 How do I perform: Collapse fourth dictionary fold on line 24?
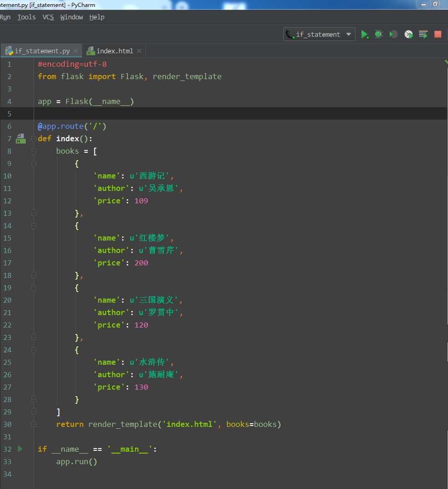coord(34,350)
